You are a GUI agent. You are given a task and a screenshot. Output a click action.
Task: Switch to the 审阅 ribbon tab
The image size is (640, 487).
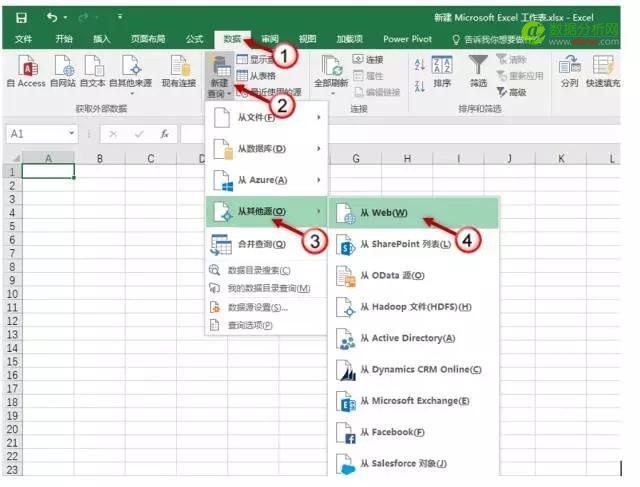tap(270, 39)
